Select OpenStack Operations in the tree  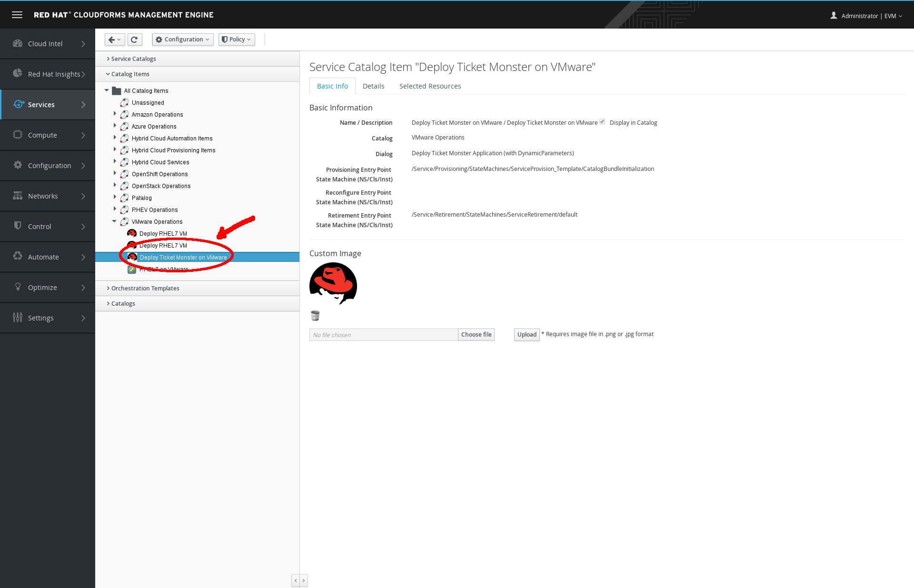click(x=161, y=186)
